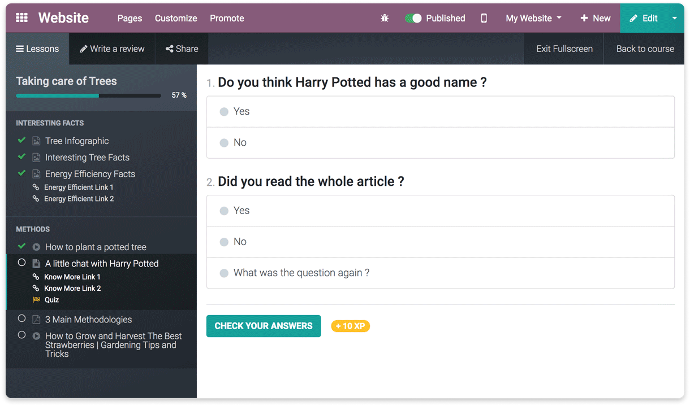The width and height of the screenshot is (690, 406).
Task: Open the Tree Infographic lesson
Action: pyautogui.click(x=77, y=141)
